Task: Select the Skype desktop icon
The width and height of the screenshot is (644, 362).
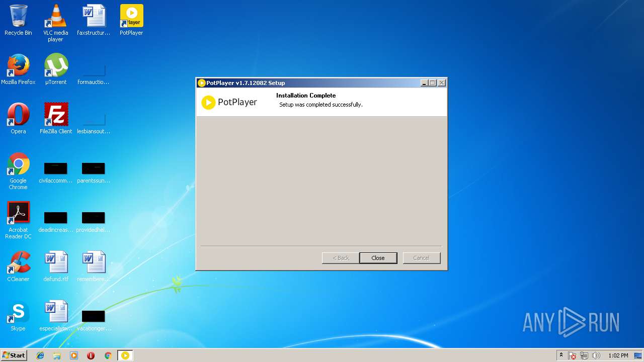Action: (18, 316)
